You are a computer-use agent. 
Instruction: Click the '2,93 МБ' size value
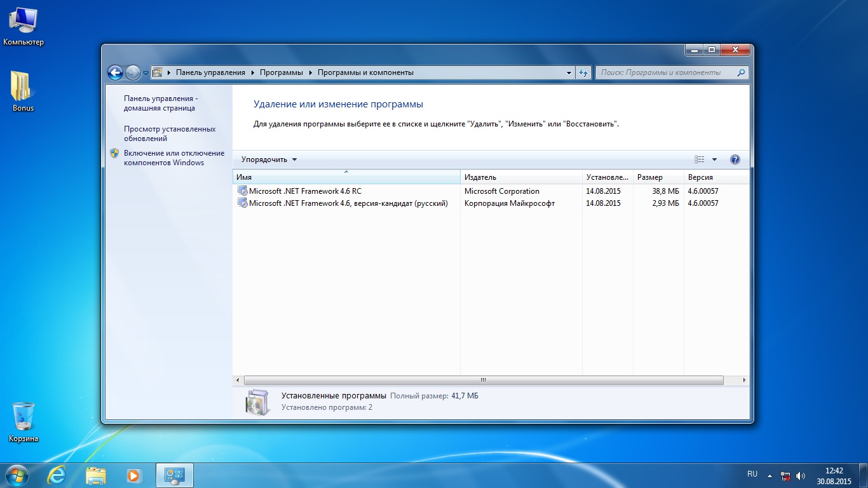tap(665, 203)
